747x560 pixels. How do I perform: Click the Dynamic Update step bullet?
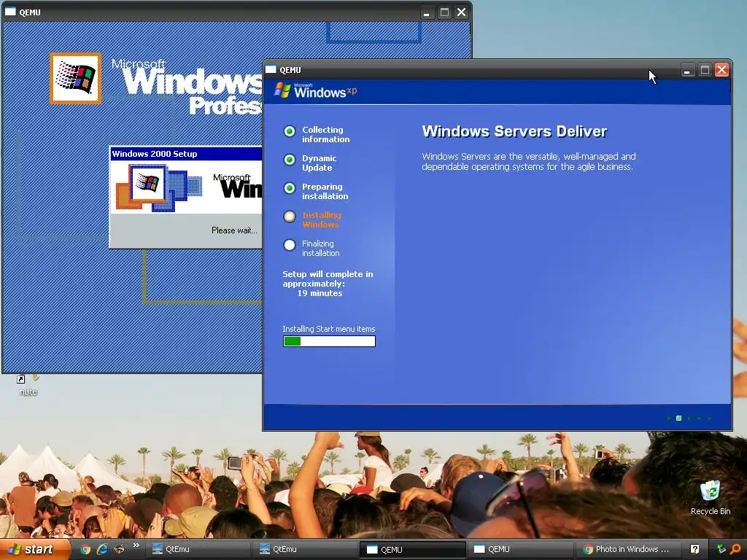(x=289, y=160)
